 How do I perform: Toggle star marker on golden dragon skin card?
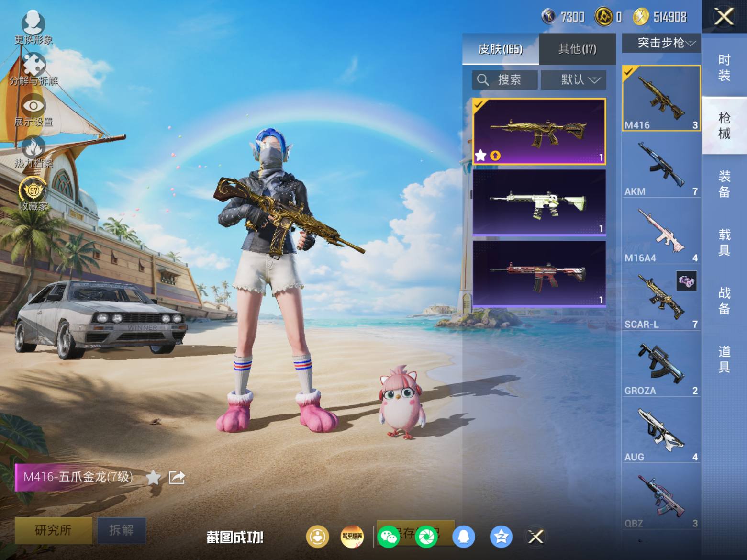click(x=480, y=156)
